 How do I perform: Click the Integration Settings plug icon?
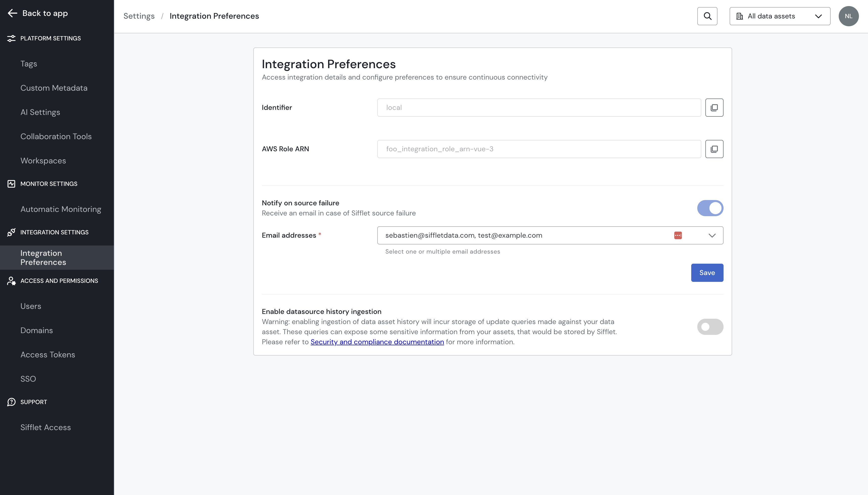click(x=11, y=232)
